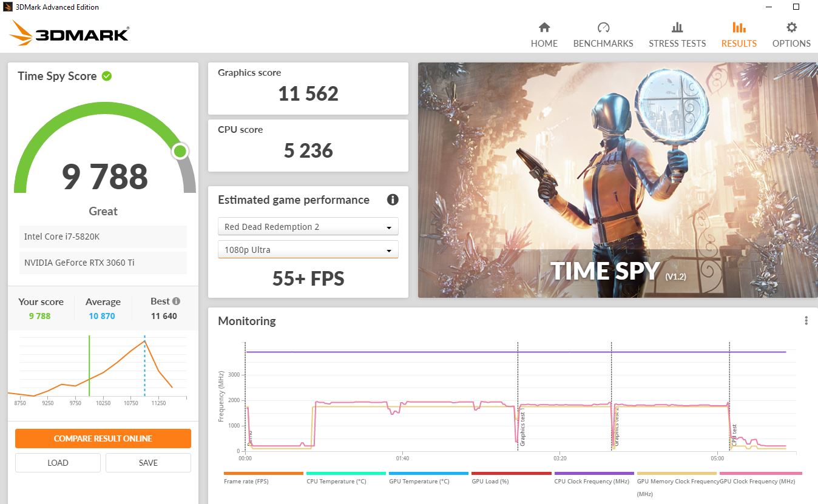Click the CPU test timeline marker
This screenshot has width=818, height=504.
(x=734, y=435)
